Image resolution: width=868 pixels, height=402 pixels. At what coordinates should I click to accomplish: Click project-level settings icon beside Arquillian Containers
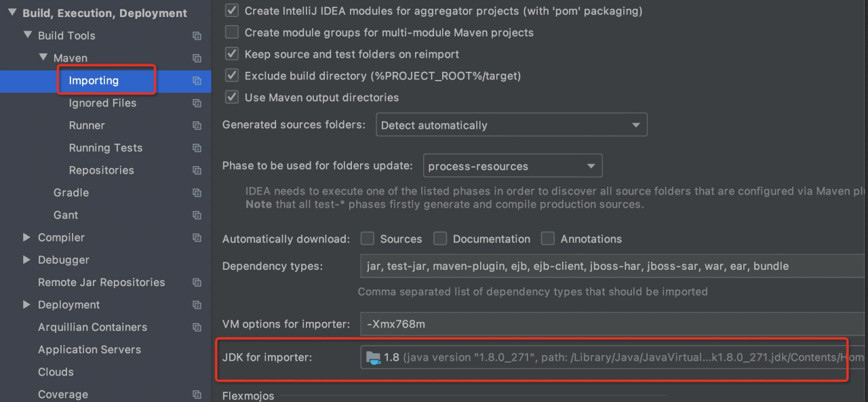(x=197, y=327)
